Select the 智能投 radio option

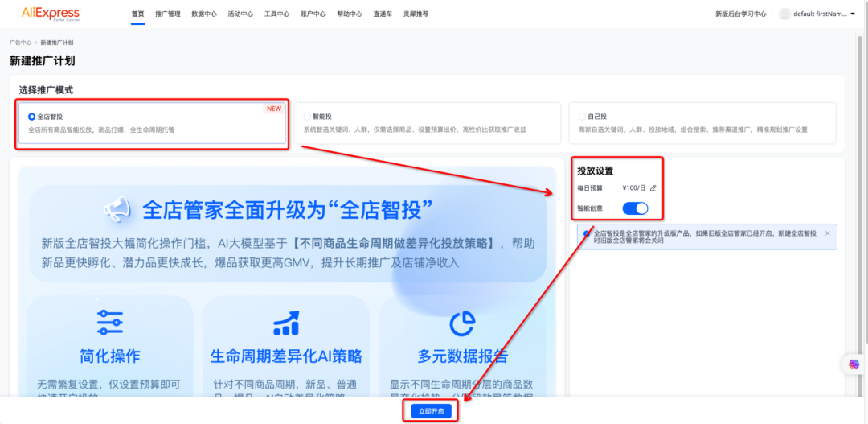(x=307, y=117)
